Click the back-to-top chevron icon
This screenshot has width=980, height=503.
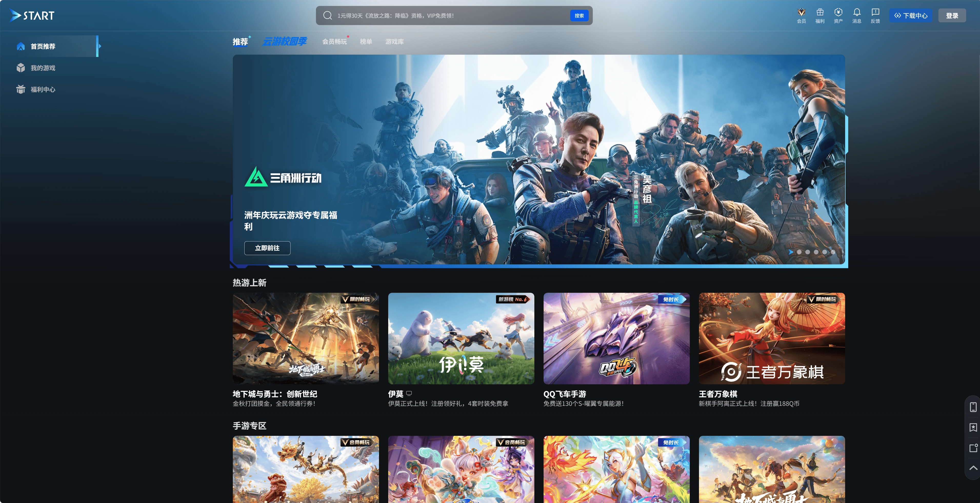click(x=973, y=468)
